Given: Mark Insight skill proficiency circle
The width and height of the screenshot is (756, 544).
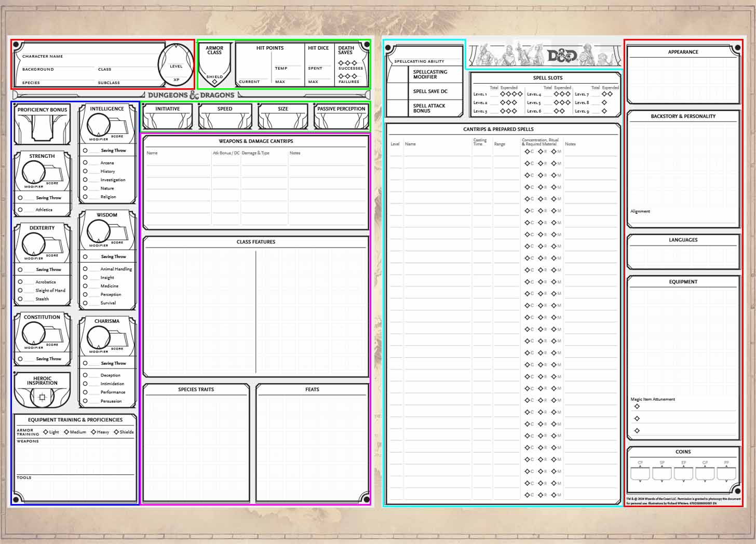Looking at the screenshot, I should coord(85,277).
